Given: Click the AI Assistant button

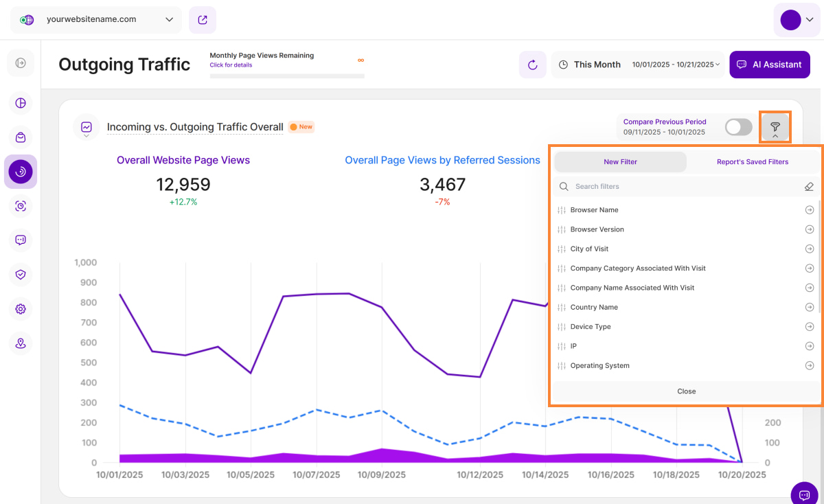Looking at the screenshot, I should [769, 65].
